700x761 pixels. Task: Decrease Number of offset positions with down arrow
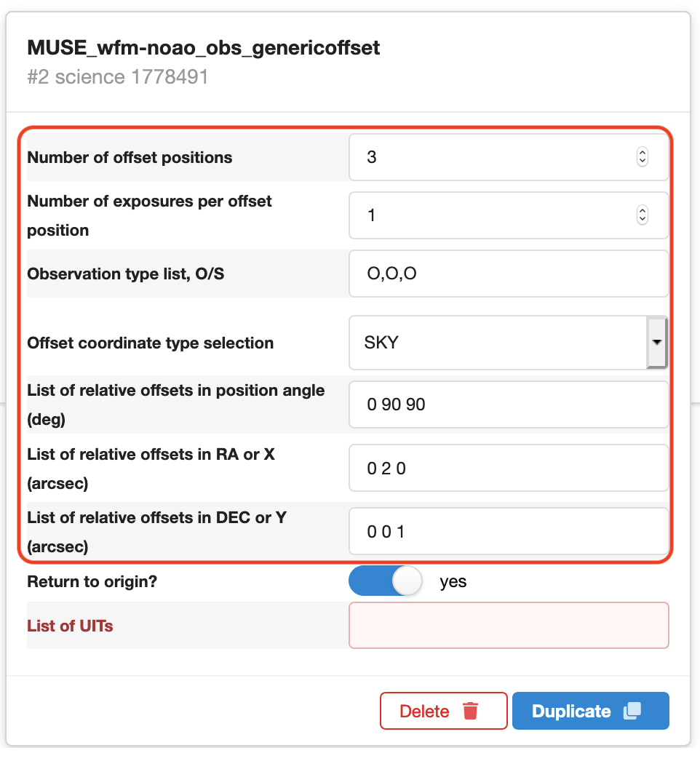click(643, 162)
